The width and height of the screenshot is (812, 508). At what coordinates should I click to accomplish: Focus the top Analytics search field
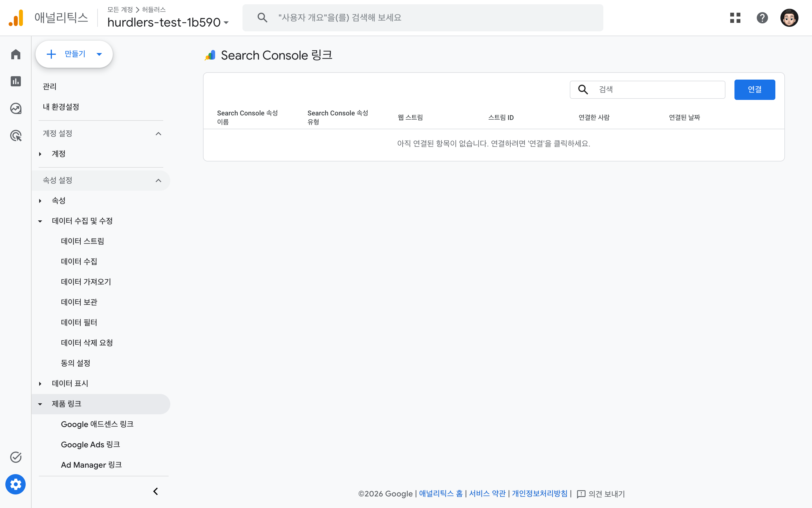423,18
